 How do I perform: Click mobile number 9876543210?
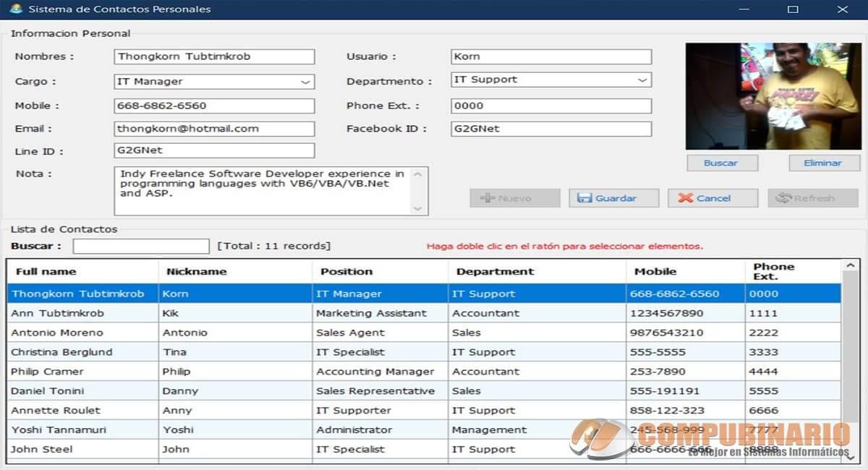[x=686, y=333]
